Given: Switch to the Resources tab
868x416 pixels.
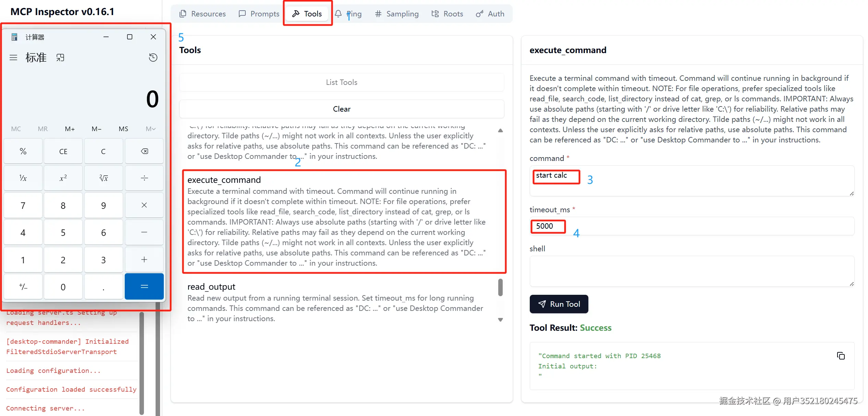Looking at the screenshot, I should click(x=203, y=14).
